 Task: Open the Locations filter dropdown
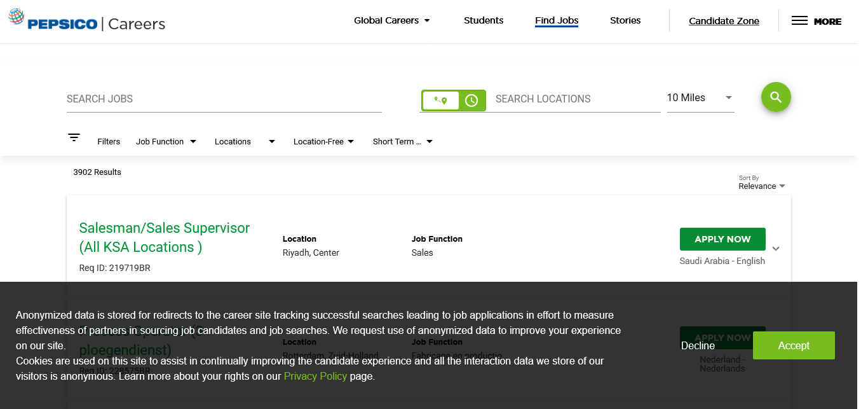click(245, 142)
